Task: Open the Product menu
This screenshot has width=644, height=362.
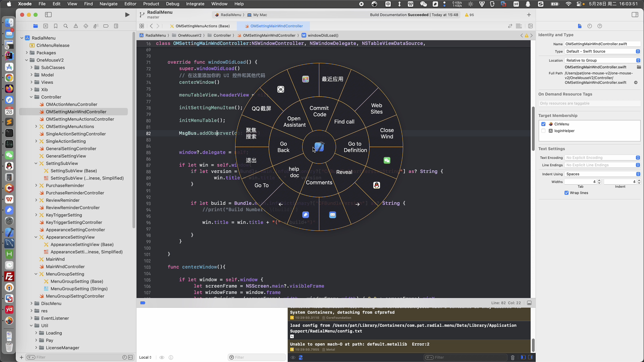Action: coord(151,4)
